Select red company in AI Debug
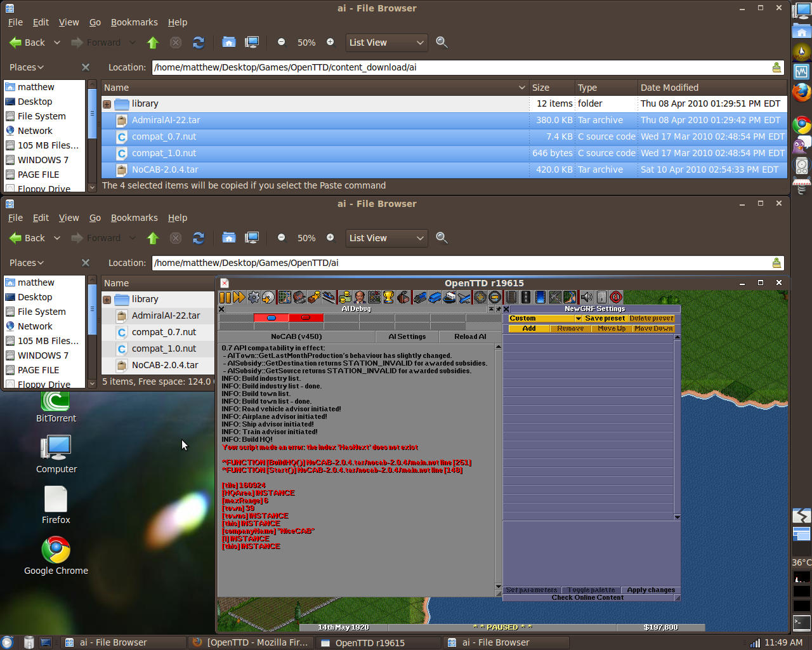The width and height of the screenshot is (812, 650). click(306, 317)
